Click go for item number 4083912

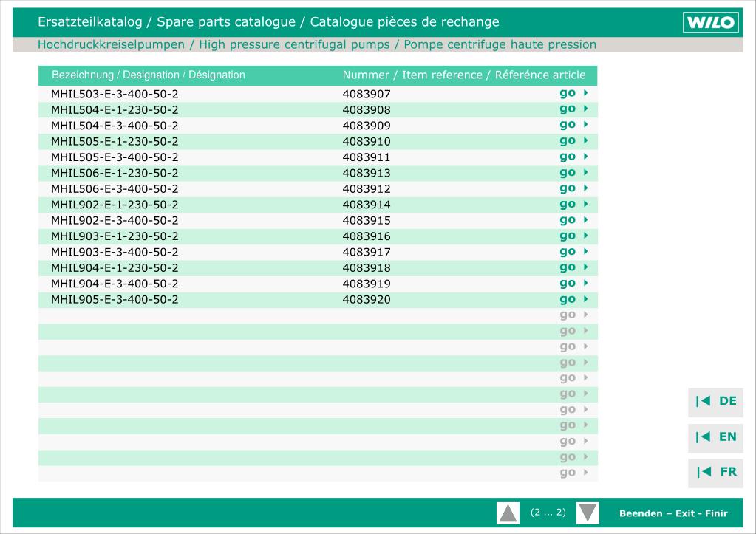pos(573,188)
